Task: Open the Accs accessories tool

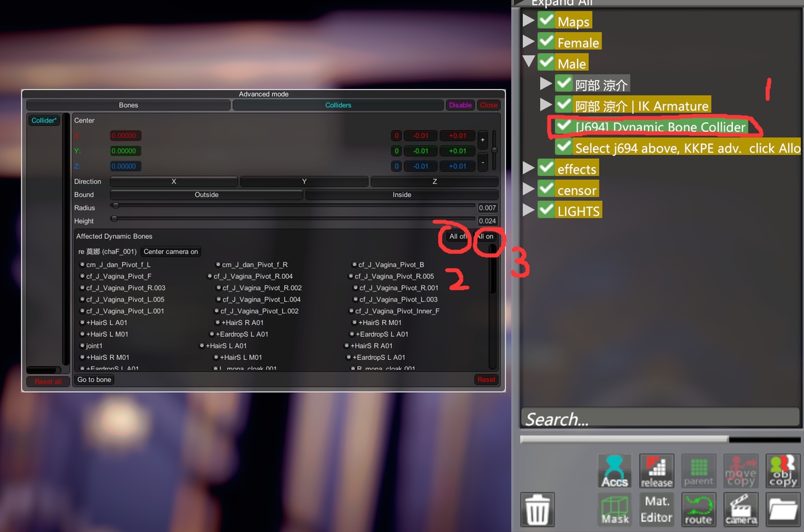Action: click(614, 472)
